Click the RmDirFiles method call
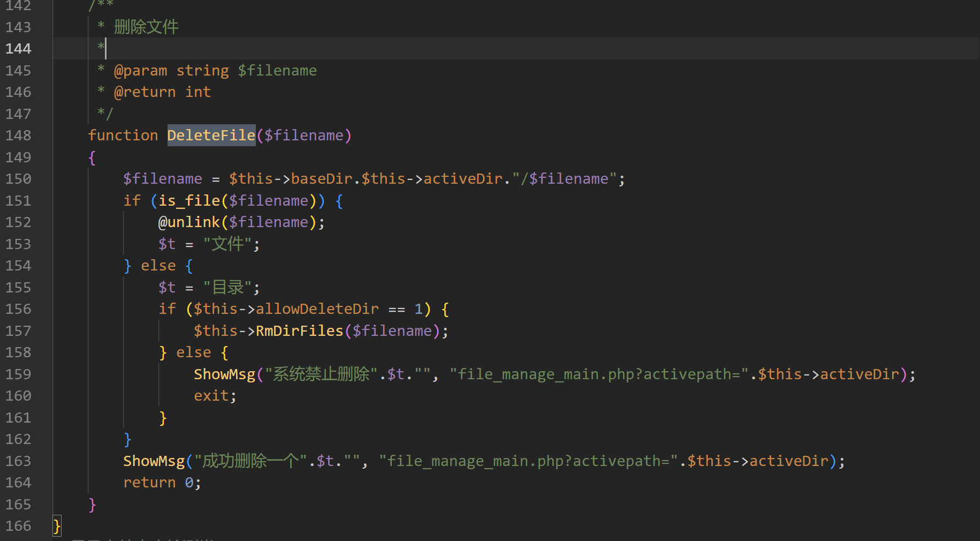Viewport: 980px width, 541px height. (x=300, y=331)
